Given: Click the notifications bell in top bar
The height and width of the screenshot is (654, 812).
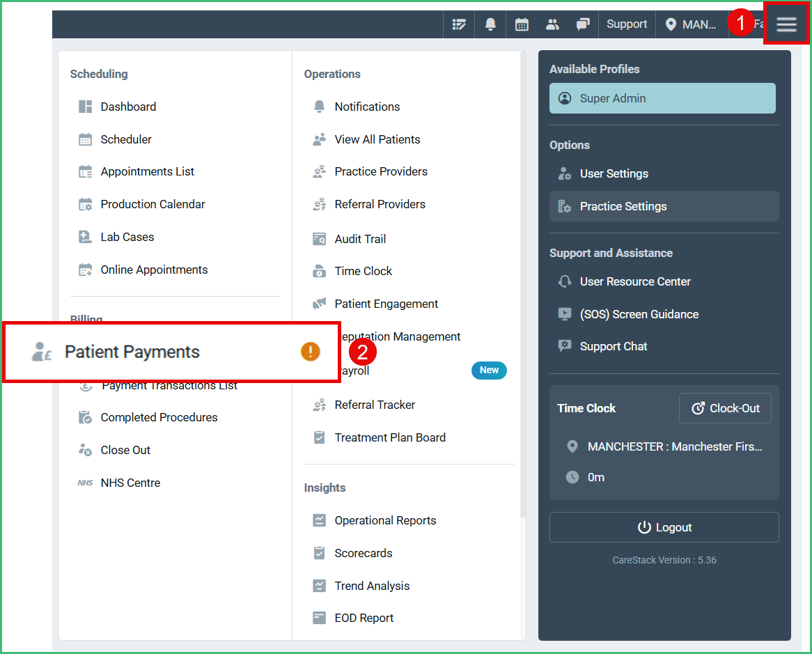Looking at the screenshot, I should (490, 24).
